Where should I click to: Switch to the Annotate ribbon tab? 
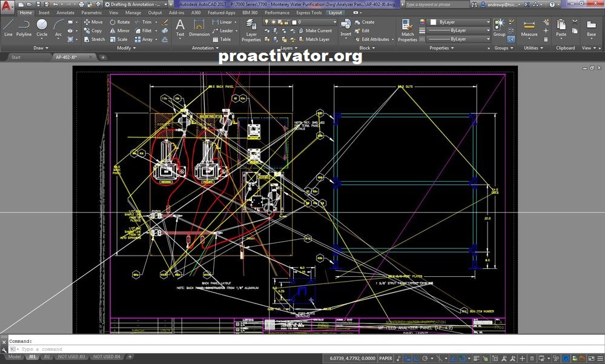coord(65,13)
